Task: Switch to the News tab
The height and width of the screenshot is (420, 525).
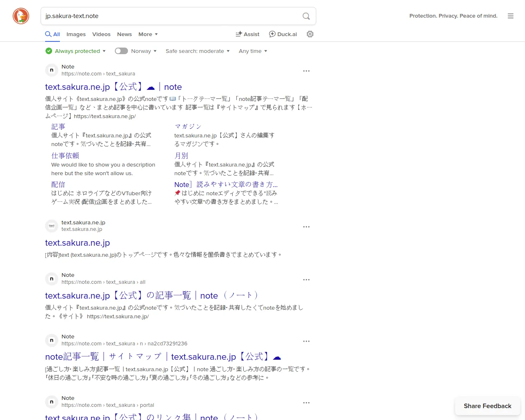Action: pyautogui.click(x=124, y=34)
